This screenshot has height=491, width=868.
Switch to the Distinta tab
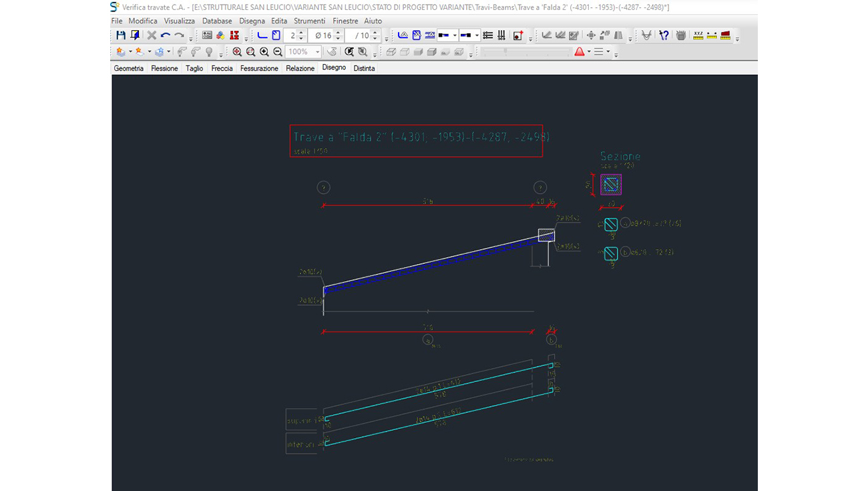click(364, 68)
